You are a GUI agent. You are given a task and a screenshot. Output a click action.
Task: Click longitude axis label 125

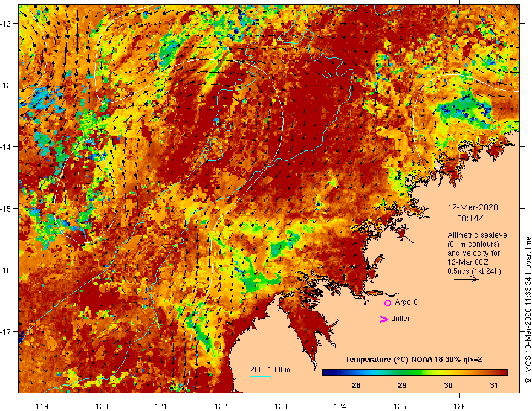click(x=400, y=406)
